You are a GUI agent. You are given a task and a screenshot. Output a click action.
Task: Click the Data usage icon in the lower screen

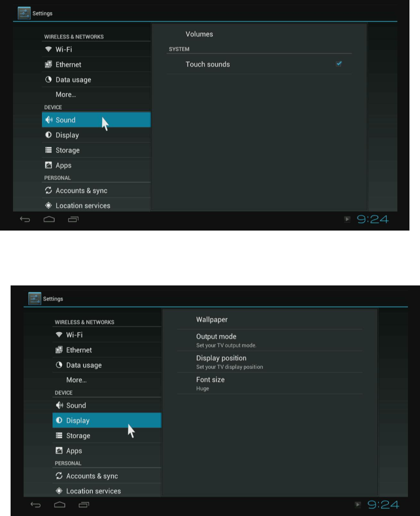(x=59, y=365)
